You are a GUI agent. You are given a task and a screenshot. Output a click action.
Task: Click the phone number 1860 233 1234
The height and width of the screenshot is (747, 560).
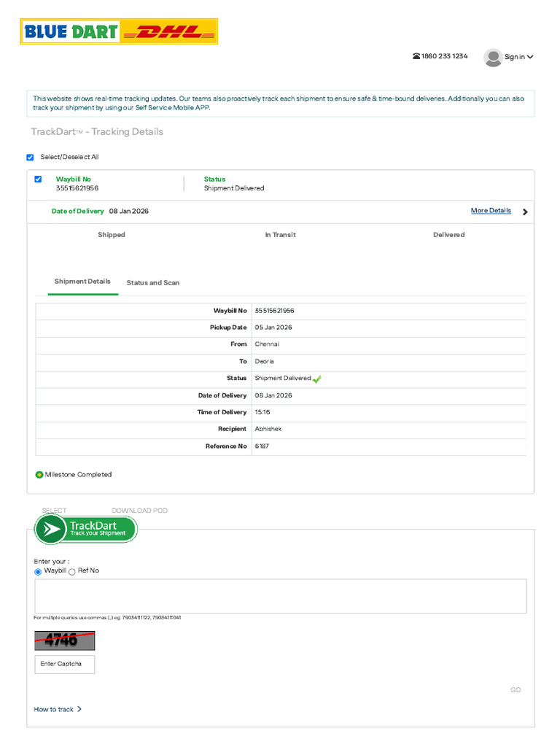tap(444, 56)
